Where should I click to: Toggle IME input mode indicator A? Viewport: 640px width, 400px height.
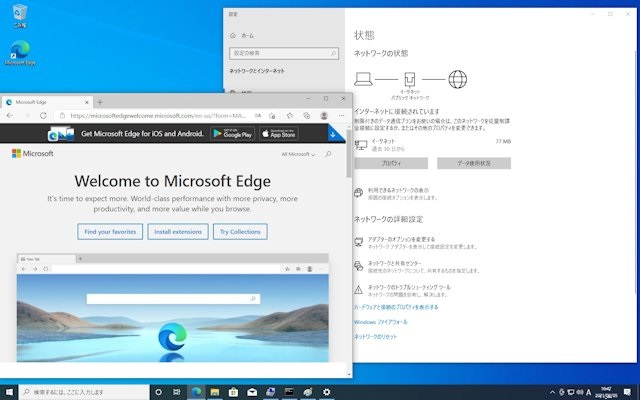tap(589, 392)
